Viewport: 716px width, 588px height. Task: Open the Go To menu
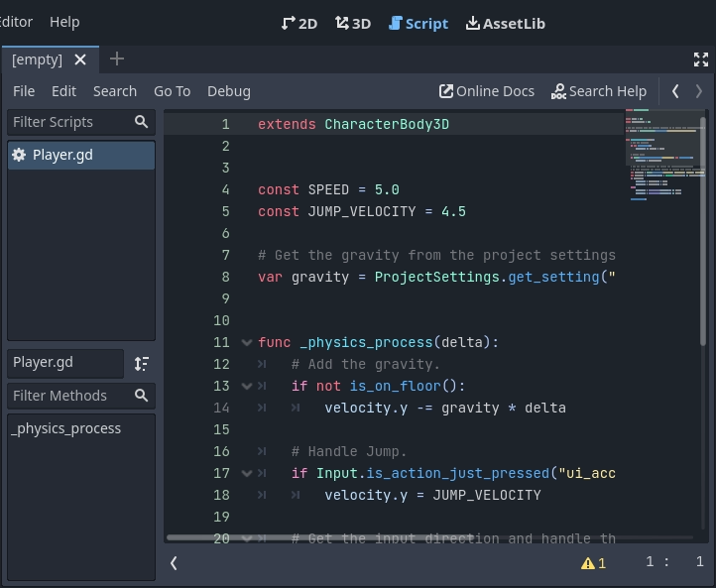tap(172, 90)
